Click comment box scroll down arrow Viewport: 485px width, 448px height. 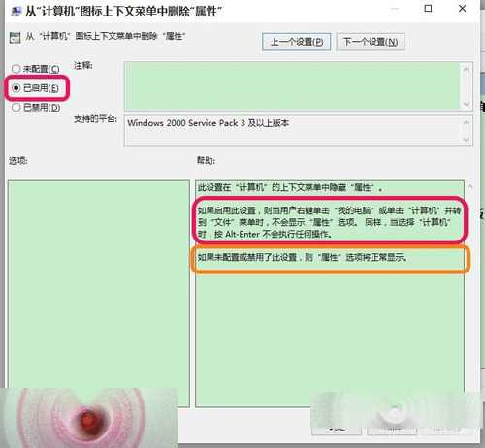(466, 104)
